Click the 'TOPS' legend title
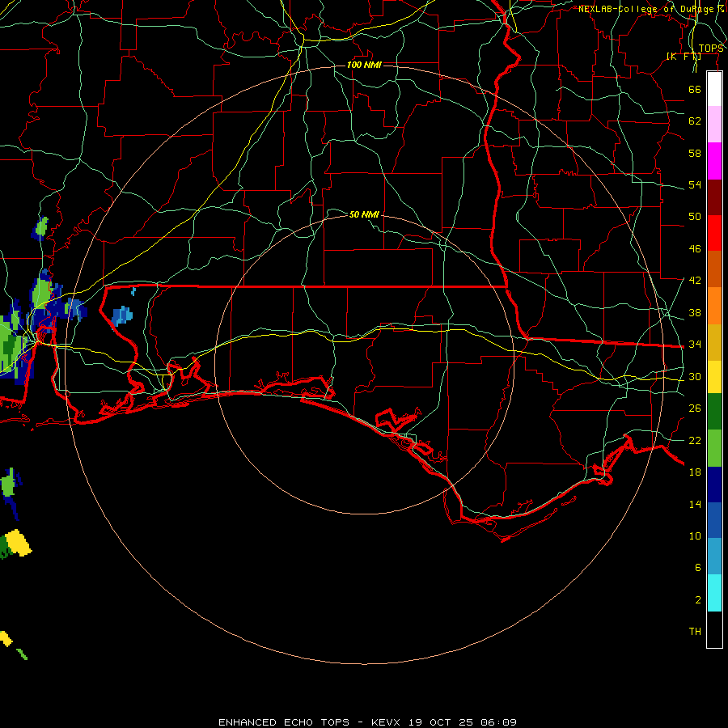 click(x=711, y=49)
